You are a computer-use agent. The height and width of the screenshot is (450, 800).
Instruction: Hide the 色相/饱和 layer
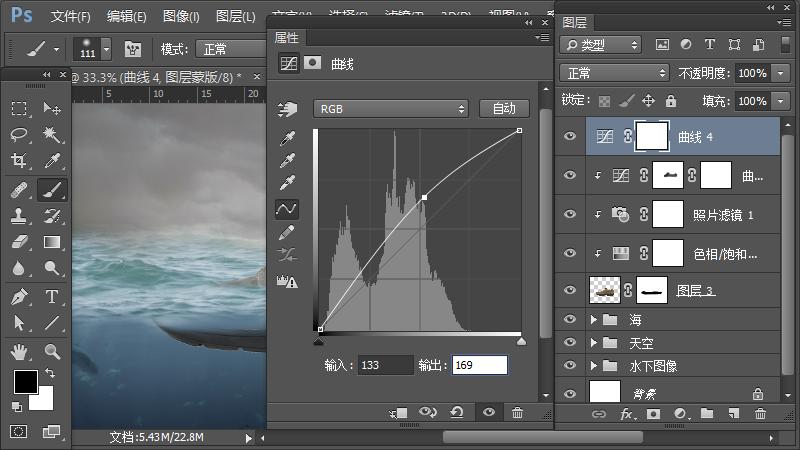(570, 253)
